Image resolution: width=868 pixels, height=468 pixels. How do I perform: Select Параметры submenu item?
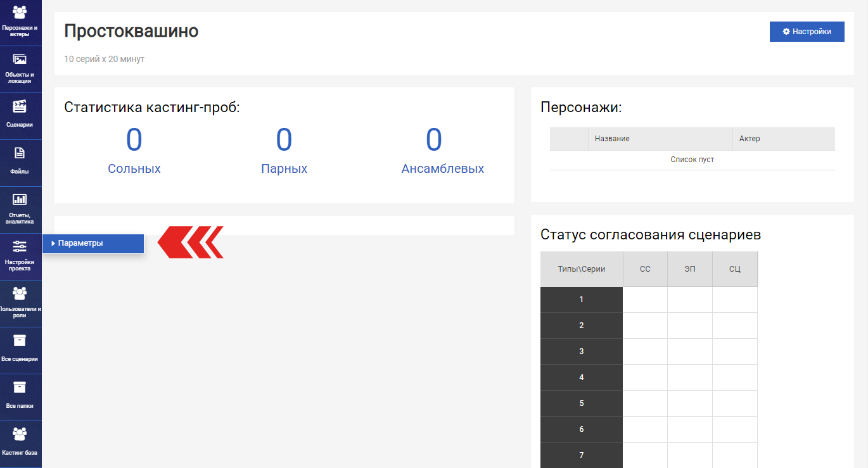[x=93, y=243]
